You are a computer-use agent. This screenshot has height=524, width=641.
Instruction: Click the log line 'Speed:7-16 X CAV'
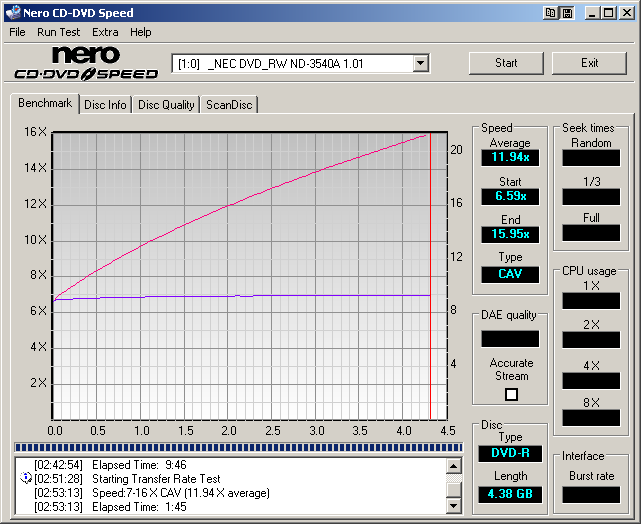click(181, 493)
